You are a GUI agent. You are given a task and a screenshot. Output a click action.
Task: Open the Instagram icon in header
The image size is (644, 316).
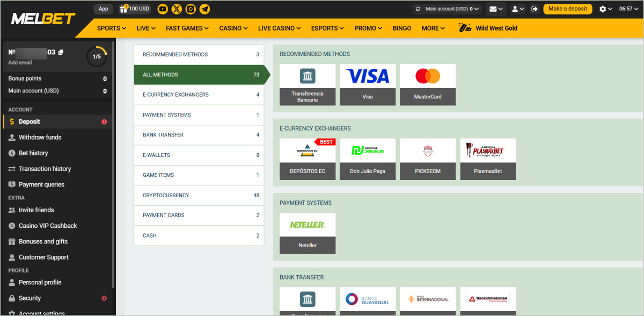[191, 9]
